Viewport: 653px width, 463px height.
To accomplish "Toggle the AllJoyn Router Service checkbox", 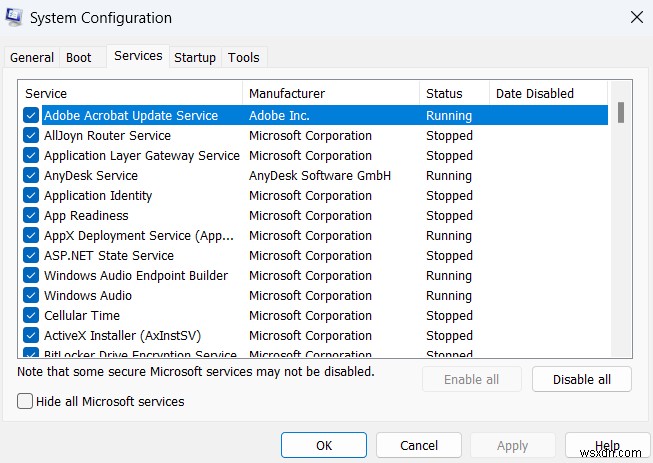I will point(31,136).
